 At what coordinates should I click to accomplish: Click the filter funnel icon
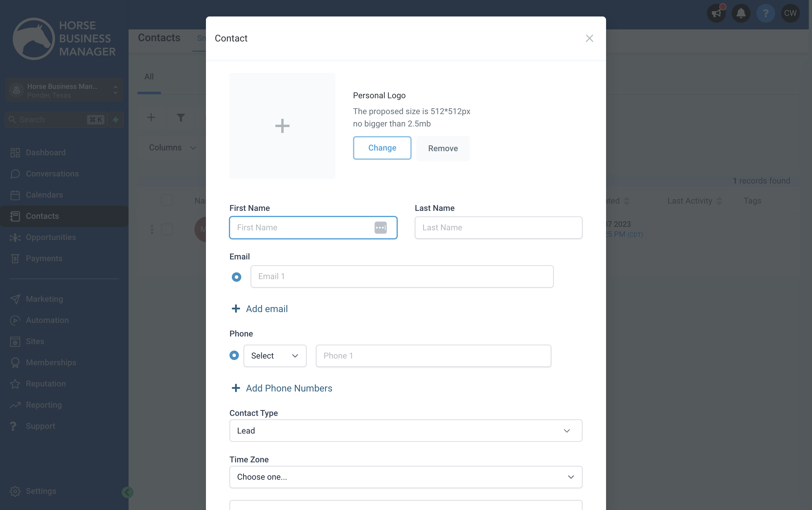[x=181, y=117]
